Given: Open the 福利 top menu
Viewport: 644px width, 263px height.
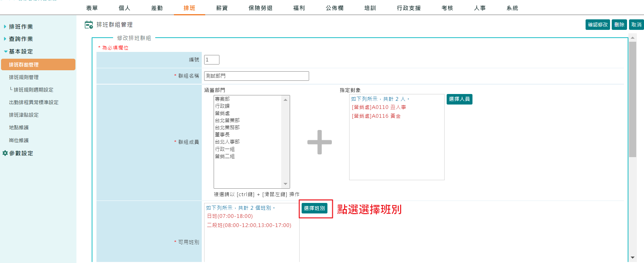Looking at the screenshot, I should tap(299, 8).
